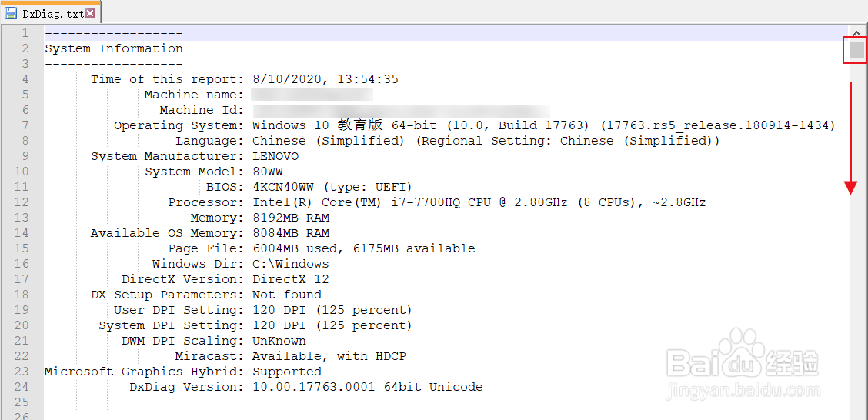Click the '8192MB RAM' Memory value
This screenshot has height=420, width=868.
291,218
